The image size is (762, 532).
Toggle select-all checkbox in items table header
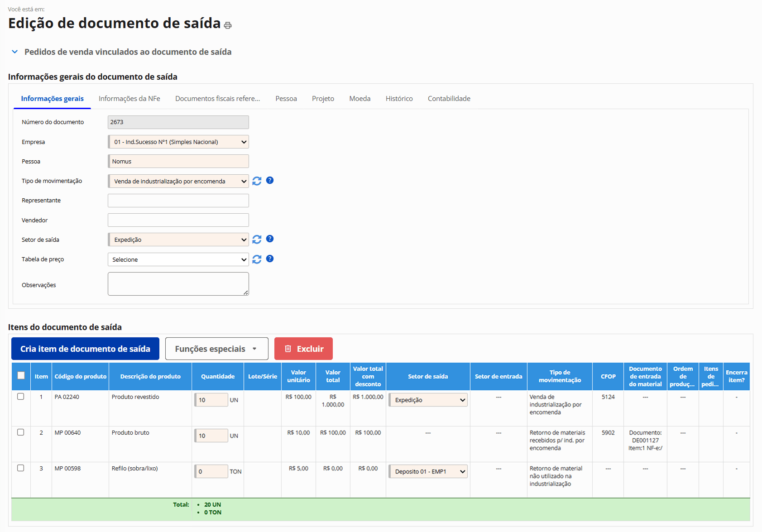[x=21, y=375]
